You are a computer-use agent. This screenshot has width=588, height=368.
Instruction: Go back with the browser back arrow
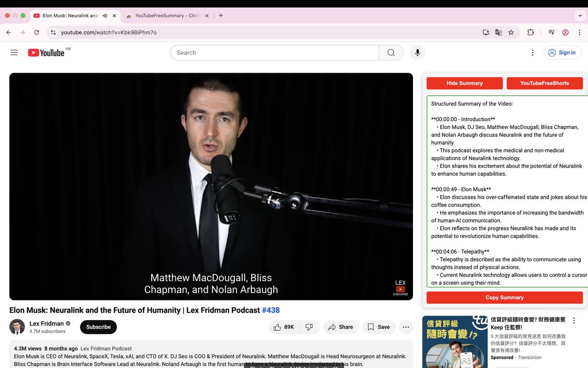[9, 32]
